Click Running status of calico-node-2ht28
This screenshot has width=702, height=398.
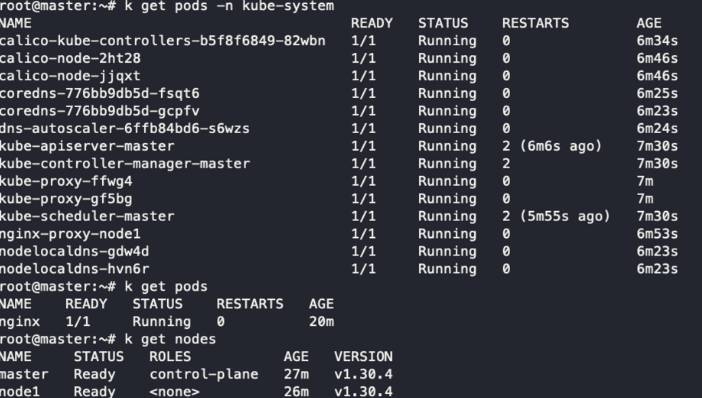447,58
